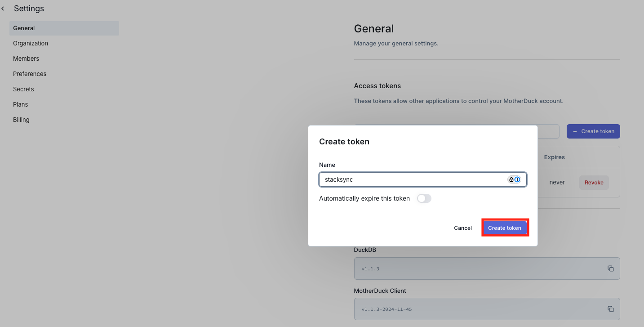The width and height of the screenshot is (644, 327).
Task: Revoke the existing access token
Action: [x=594, y=183]
